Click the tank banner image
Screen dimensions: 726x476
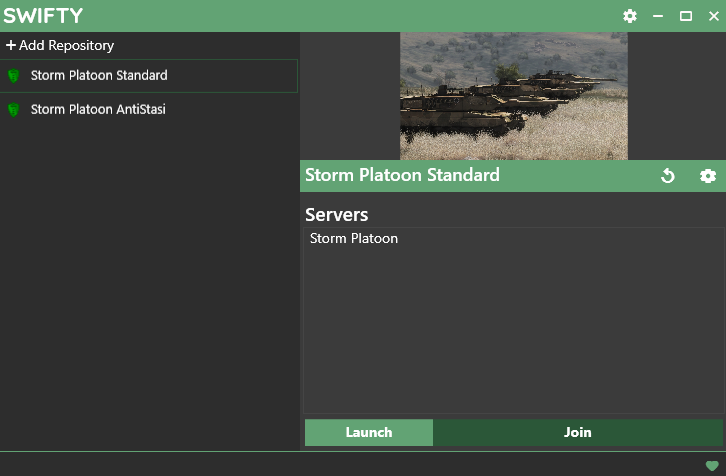coord(514,96)
